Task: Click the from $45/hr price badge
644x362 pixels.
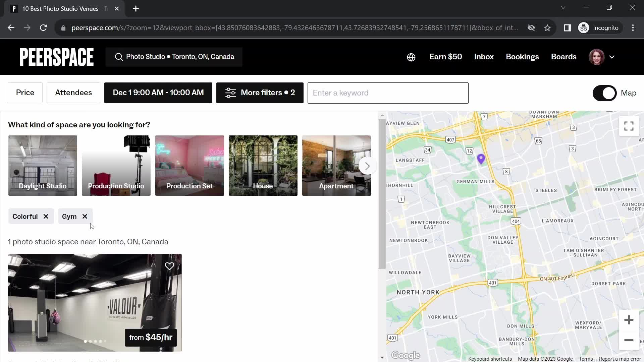Action: [151, 338]
